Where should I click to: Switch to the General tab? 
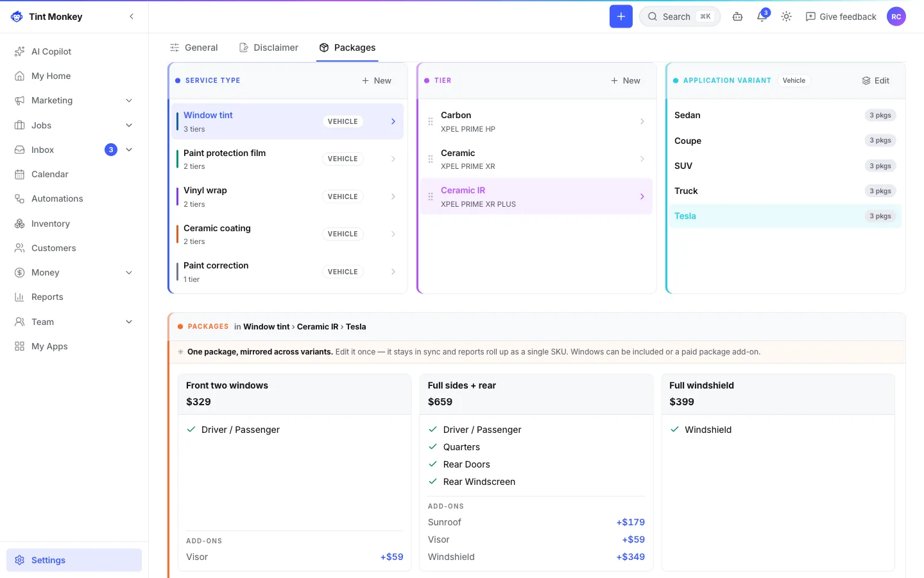click(194, 48)
